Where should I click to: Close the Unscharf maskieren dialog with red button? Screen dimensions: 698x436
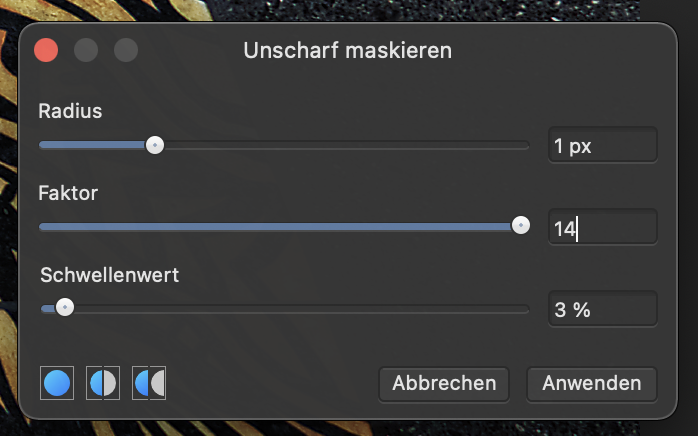[46, 50]
